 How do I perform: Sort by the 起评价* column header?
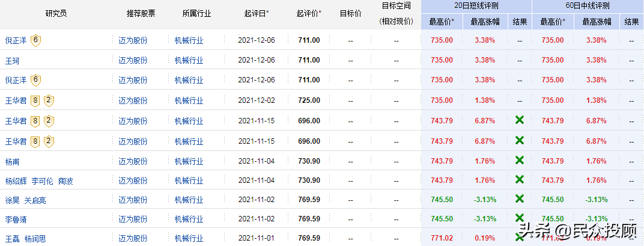[309, 14]
